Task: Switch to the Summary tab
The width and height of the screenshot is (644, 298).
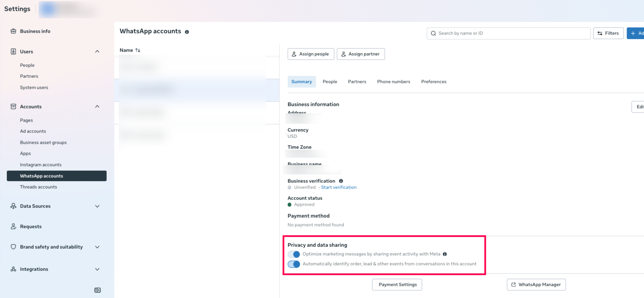Action: (x=302, y=82)
